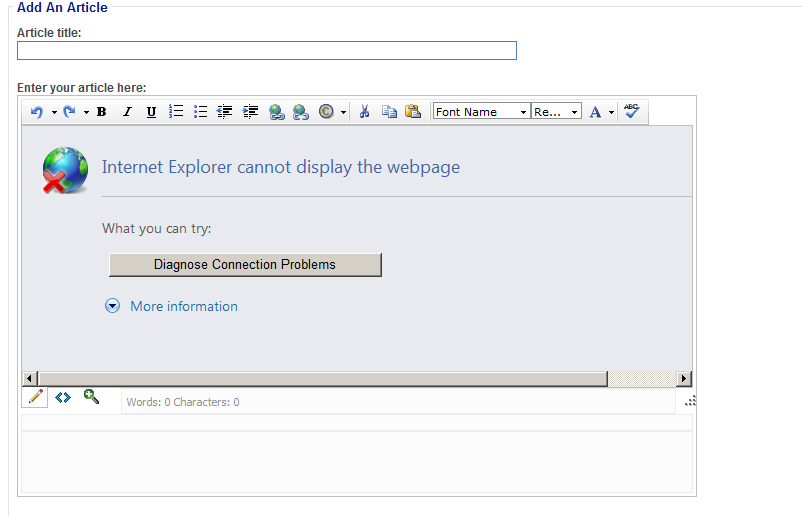Click the Indent icon
This screenshot has height=516, width=802.
tap(250, 111)
